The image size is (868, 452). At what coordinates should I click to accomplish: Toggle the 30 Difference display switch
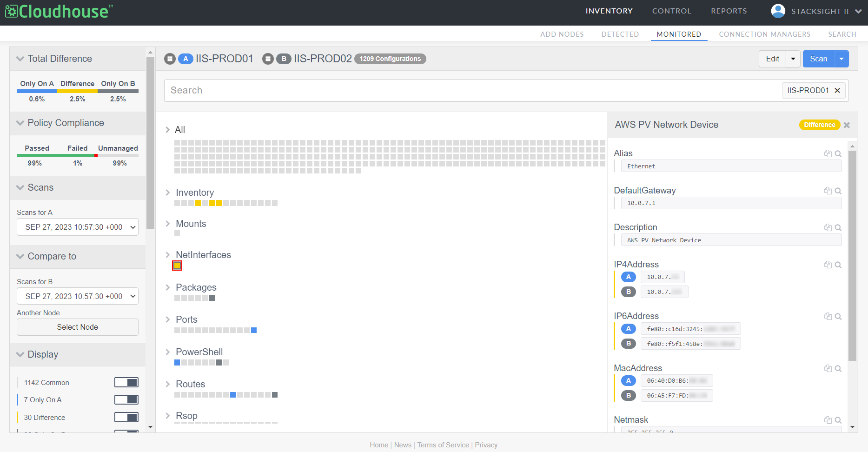126,417
